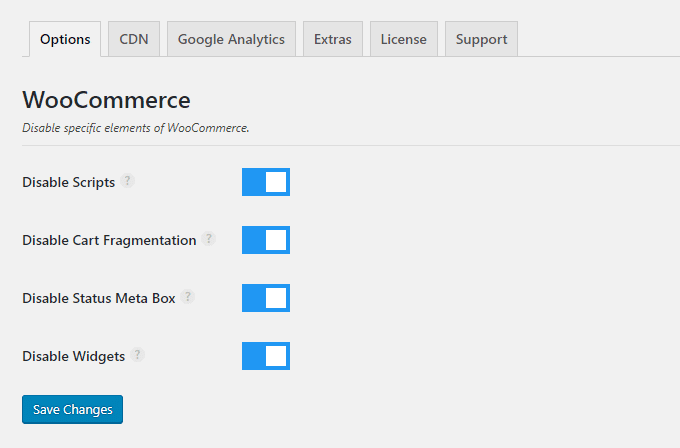Click the Disable Widgets label text
The image size is (680, 448).
[74, 356]
